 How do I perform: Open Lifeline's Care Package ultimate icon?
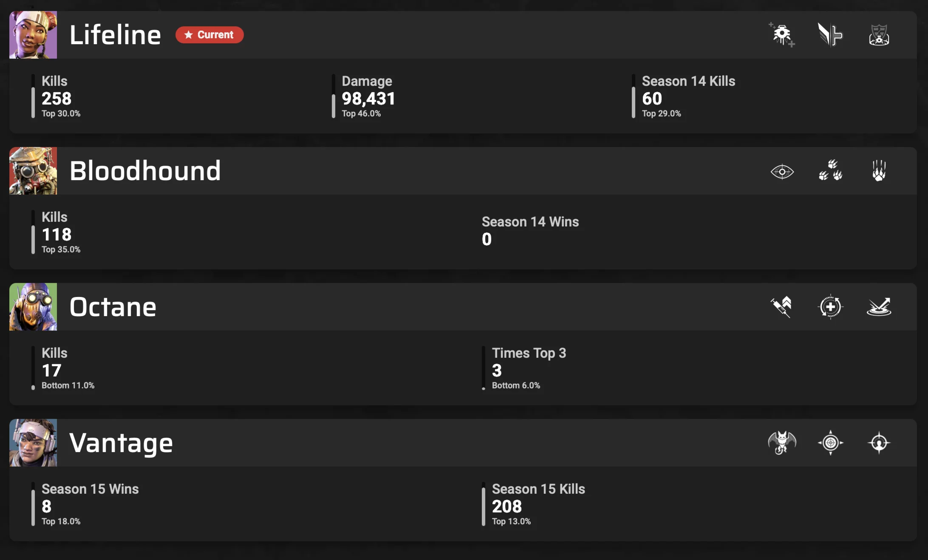point(878,35)
